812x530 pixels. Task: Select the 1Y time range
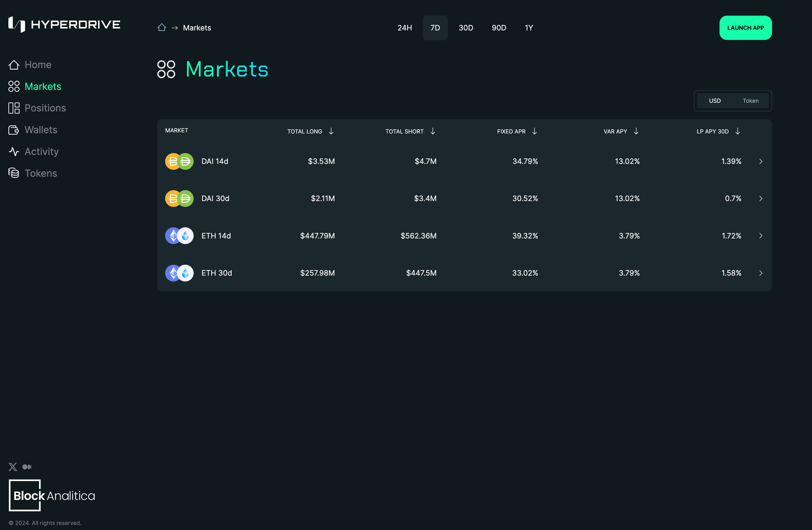528,28
